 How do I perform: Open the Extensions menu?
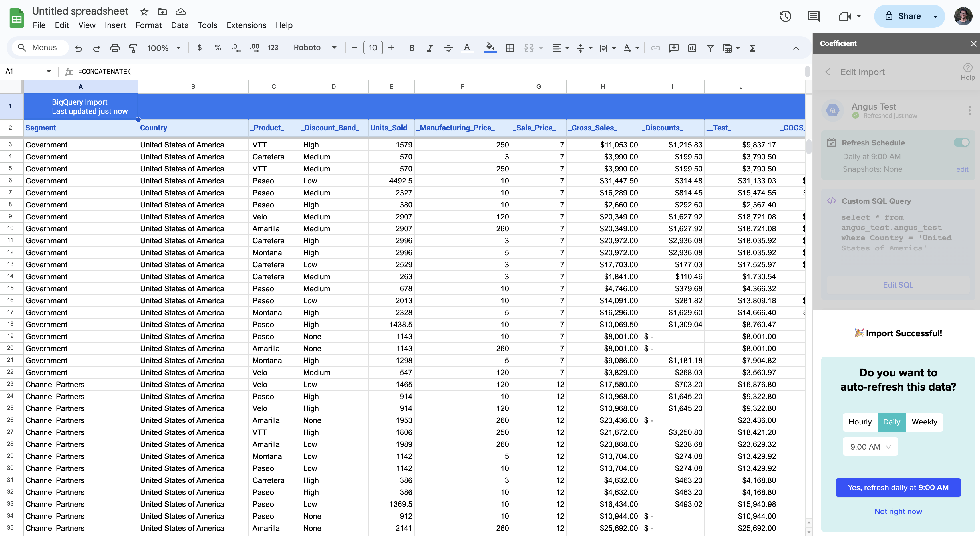(246, 25)
